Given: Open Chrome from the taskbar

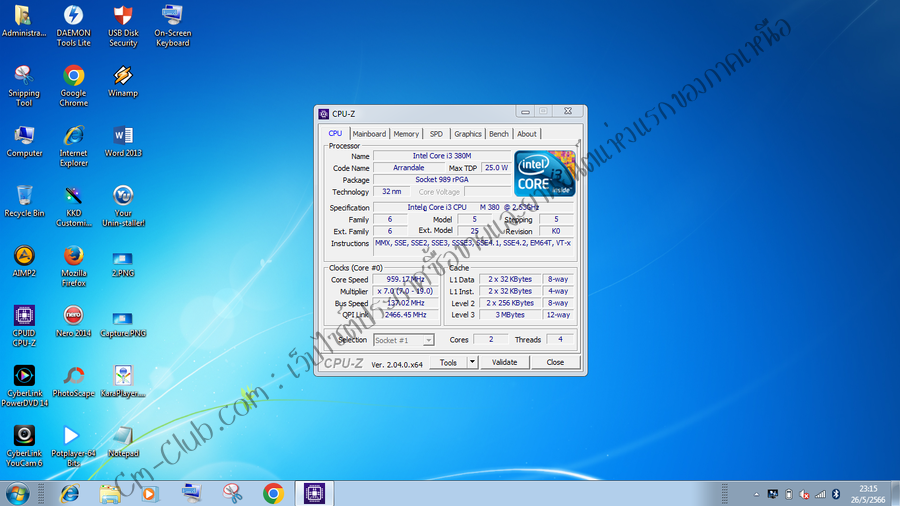Looking at the screenshot, I should point(273,493).
